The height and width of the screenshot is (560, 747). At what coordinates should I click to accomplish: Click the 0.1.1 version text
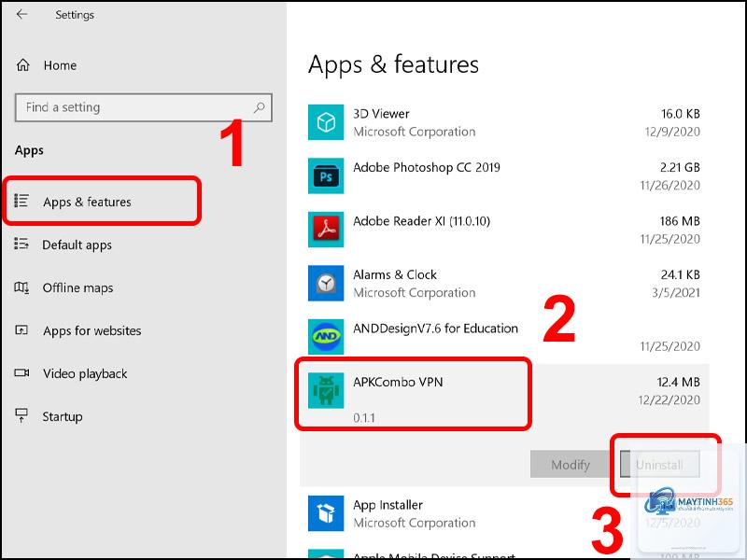pyautogui.click(x=364, y=418)
